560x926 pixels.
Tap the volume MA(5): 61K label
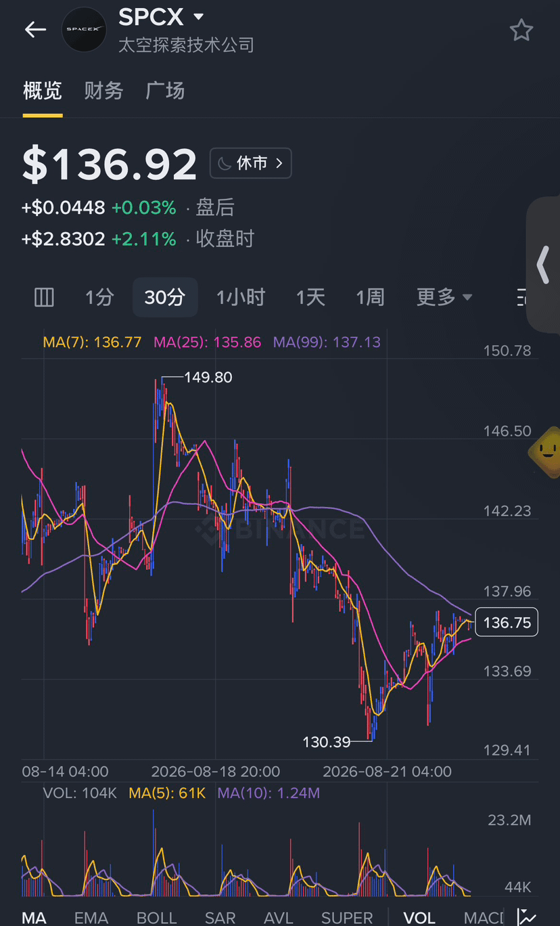point(167,793)
